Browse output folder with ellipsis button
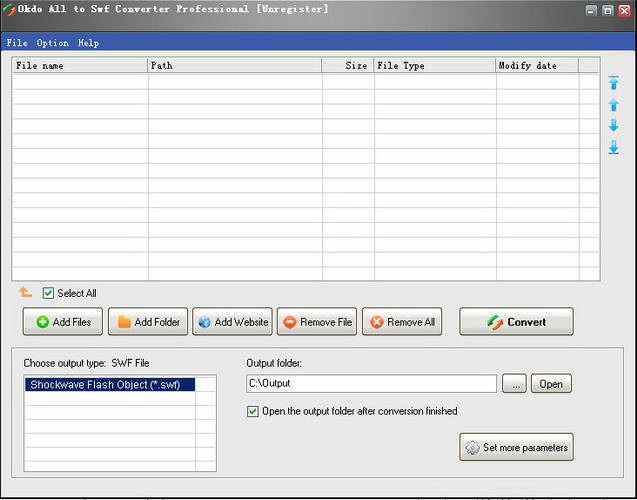 coord(514,384)
